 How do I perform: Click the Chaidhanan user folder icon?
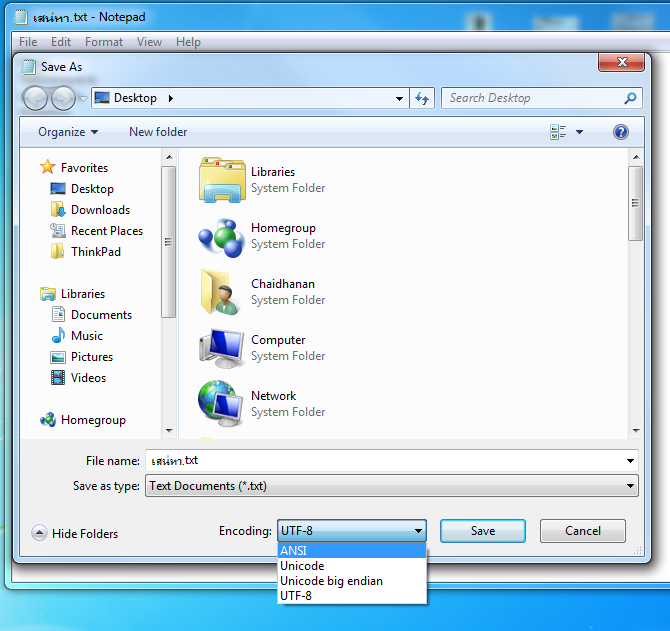(220, 293)
